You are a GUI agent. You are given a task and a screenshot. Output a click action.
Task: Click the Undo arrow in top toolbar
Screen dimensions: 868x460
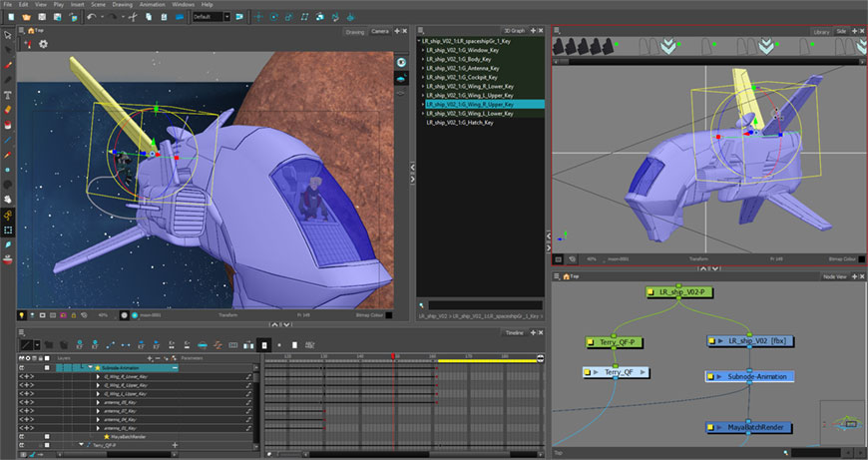92,17
